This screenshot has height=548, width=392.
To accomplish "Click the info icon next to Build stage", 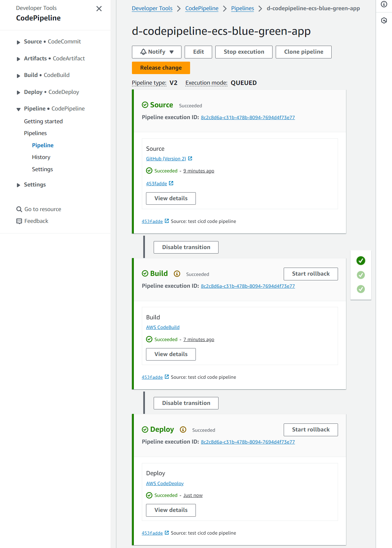I will pos(177,274).
